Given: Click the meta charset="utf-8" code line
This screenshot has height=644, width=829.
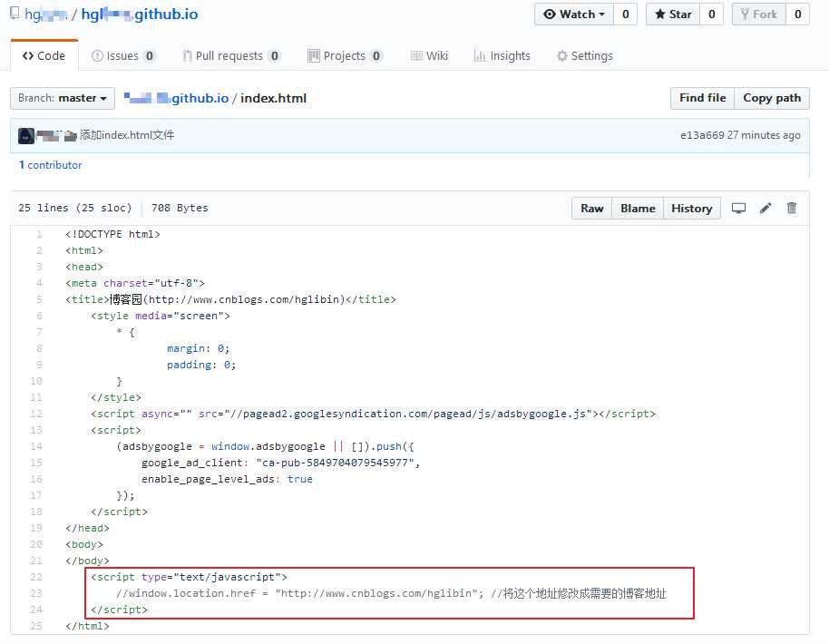Looking at the screenshot, I should coord(135,283).
